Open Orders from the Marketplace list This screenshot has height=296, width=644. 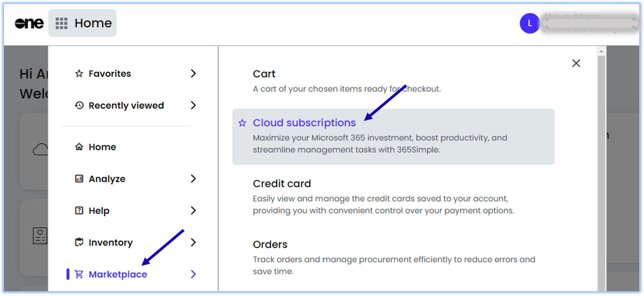click(270, 245)
